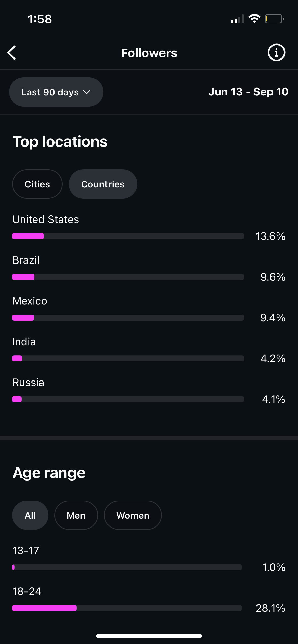Open the info icon in header
Image resolution: width=298 pixels, height=644 pixels.
276,53
